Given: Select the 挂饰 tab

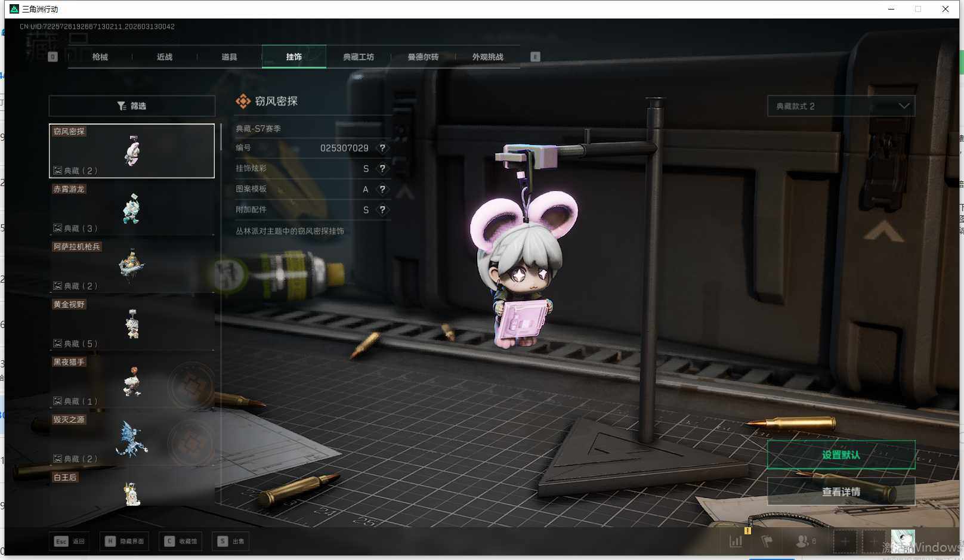Looking at the screenshot, I should [294, 57].
